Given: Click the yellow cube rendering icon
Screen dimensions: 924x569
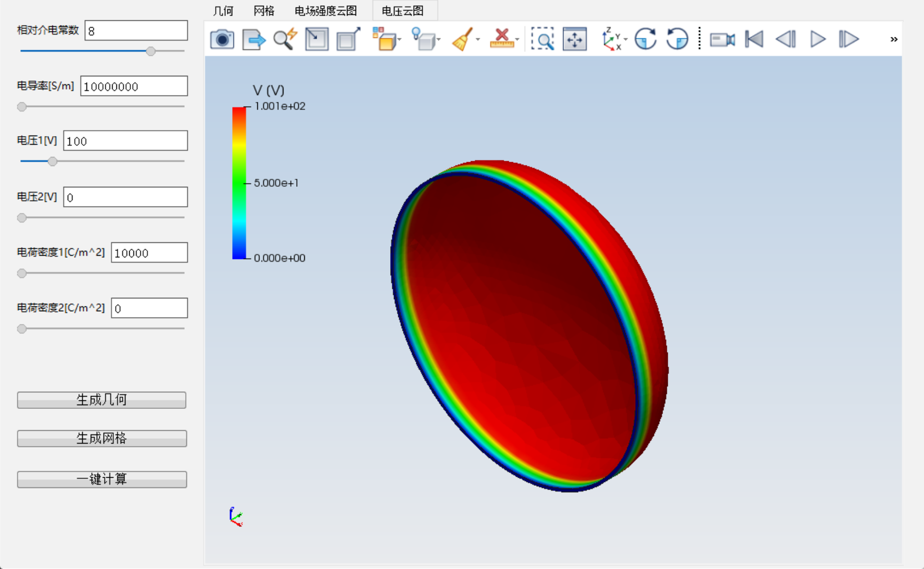Looking at the screenshot, I should coord(384,39).
